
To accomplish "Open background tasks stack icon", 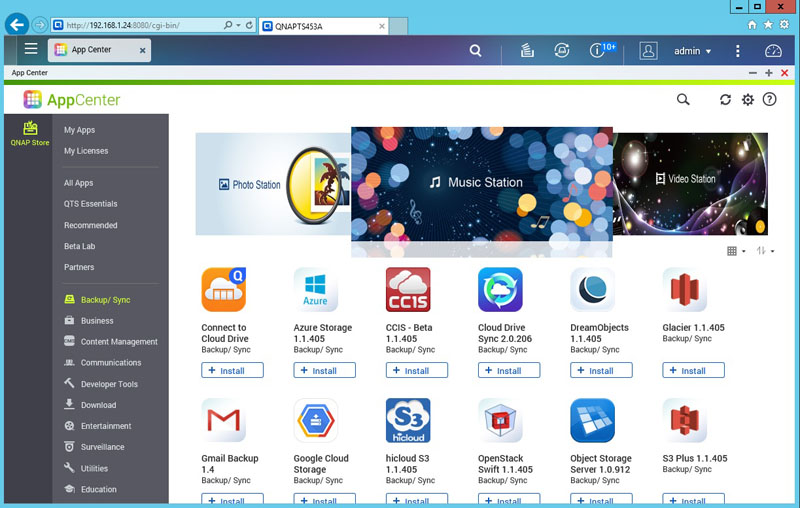I will point(527,50).
